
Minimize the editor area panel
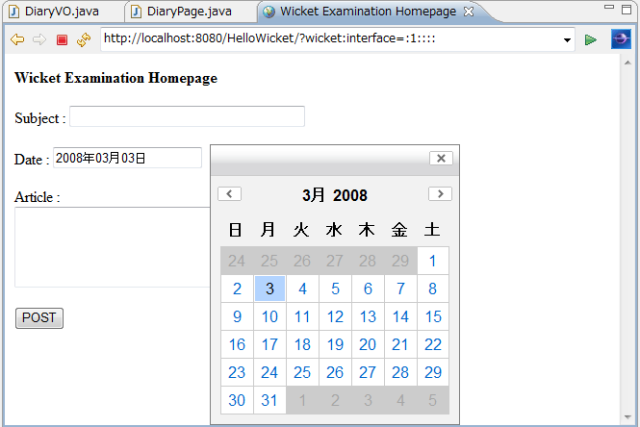click(609, 7)
